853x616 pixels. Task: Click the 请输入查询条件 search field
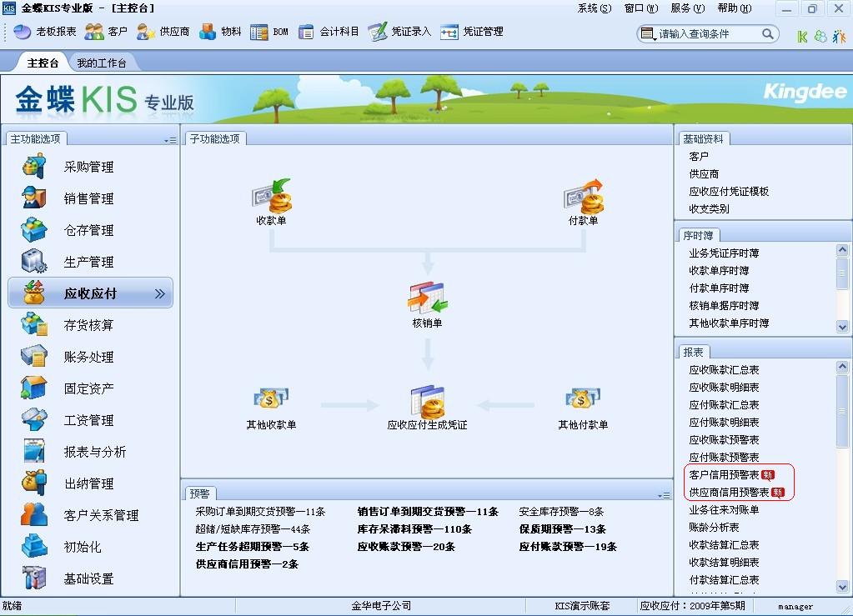click(707, 34)
